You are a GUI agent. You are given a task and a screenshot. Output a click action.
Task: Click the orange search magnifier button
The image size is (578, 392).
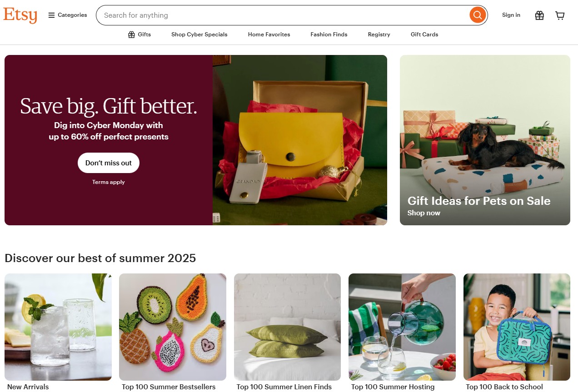tap(477, 15)
